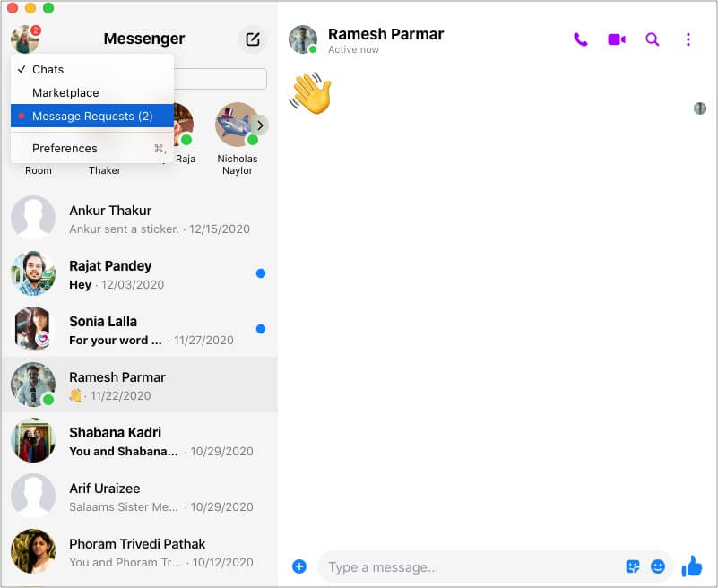Open the sticker picker icon
Screen dimensions: 718x588
click(633, 566)
